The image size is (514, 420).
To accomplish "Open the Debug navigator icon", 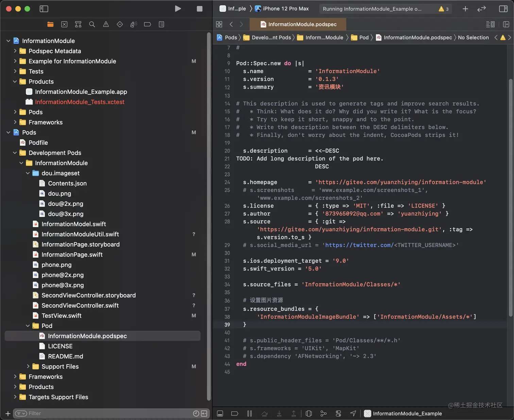I will pyautogui.click(x=134, y=24).
